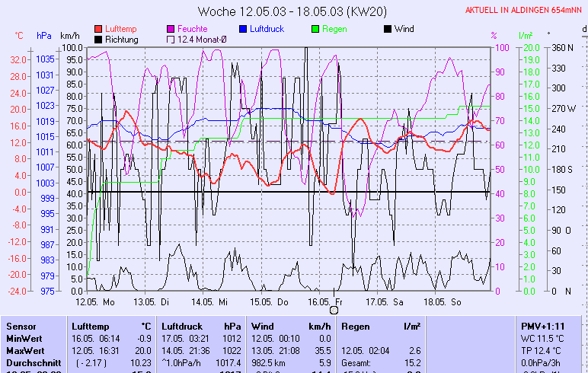
Task: Click the circle marker below the time axis
Action: click(x=334, y=310)
